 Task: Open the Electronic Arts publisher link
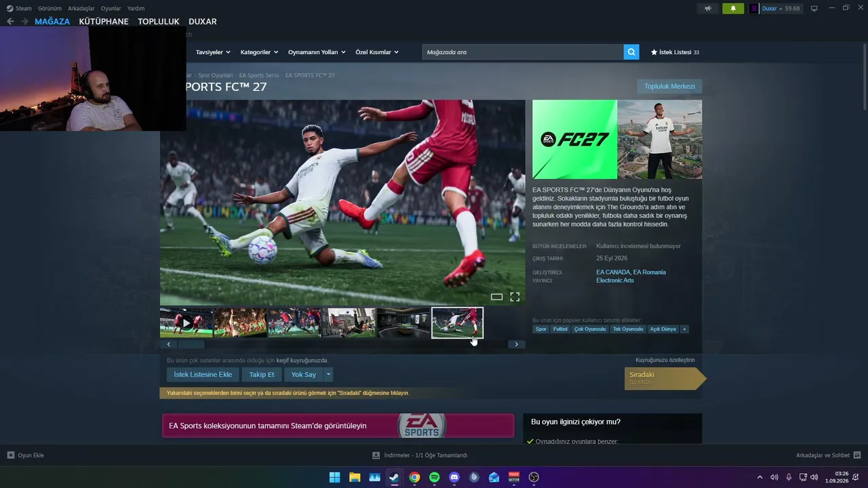[x=615, y=281]
